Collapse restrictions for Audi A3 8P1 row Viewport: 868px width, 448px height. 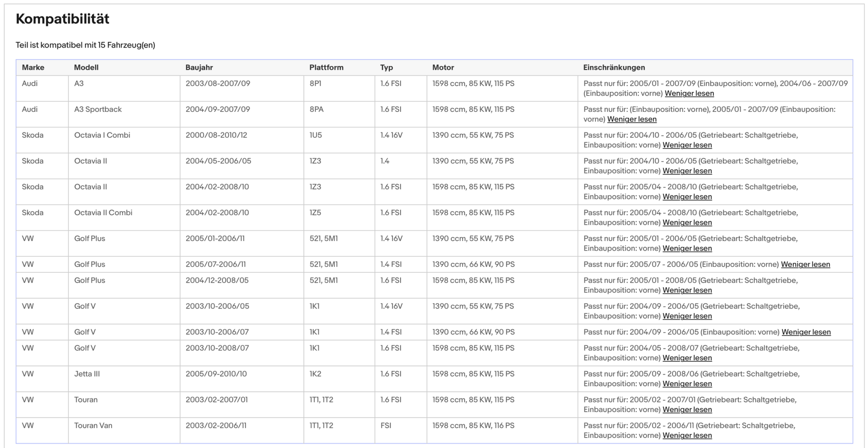(x=689, y=94)
